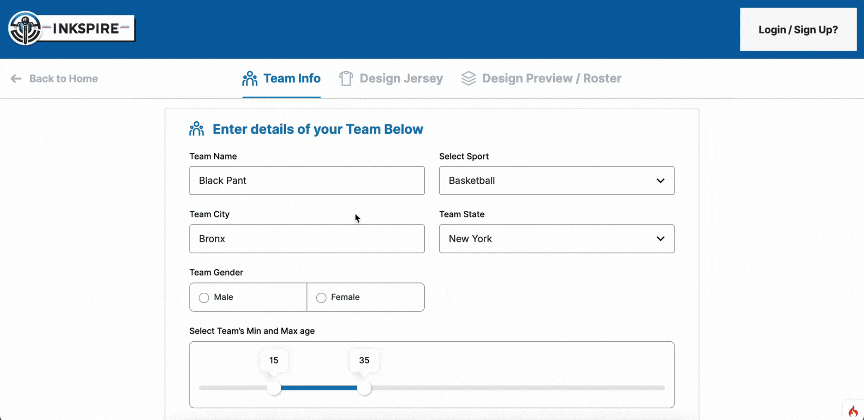Click the flame icon in bottom corner
This screenshot has height=420, width=864.
point(851,410)
